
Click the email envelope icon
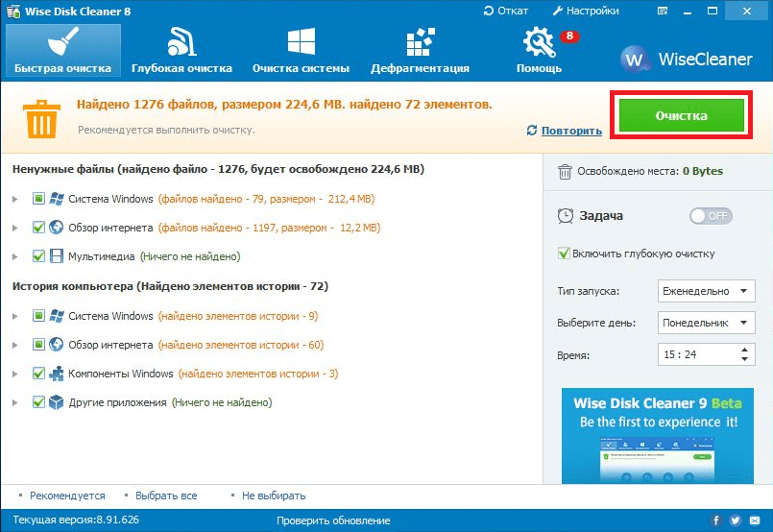(x=755, y=520)
